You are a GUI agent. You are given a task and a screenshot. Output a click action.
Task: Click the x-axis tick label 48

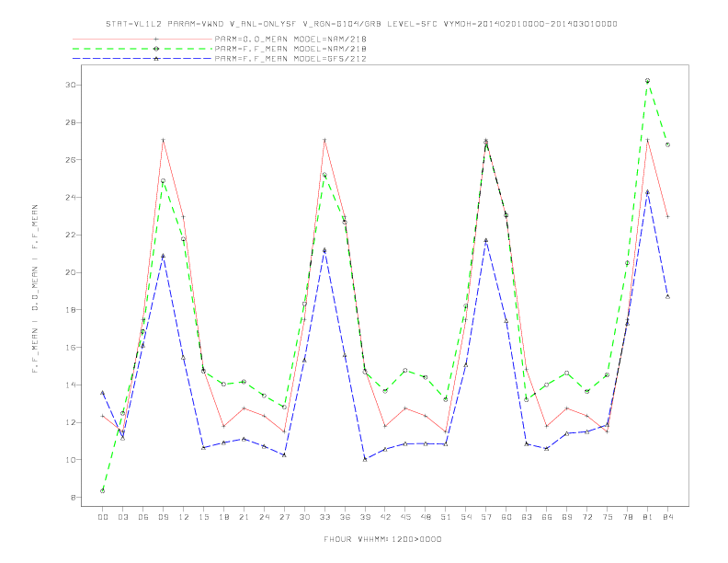tap(426, 517)
